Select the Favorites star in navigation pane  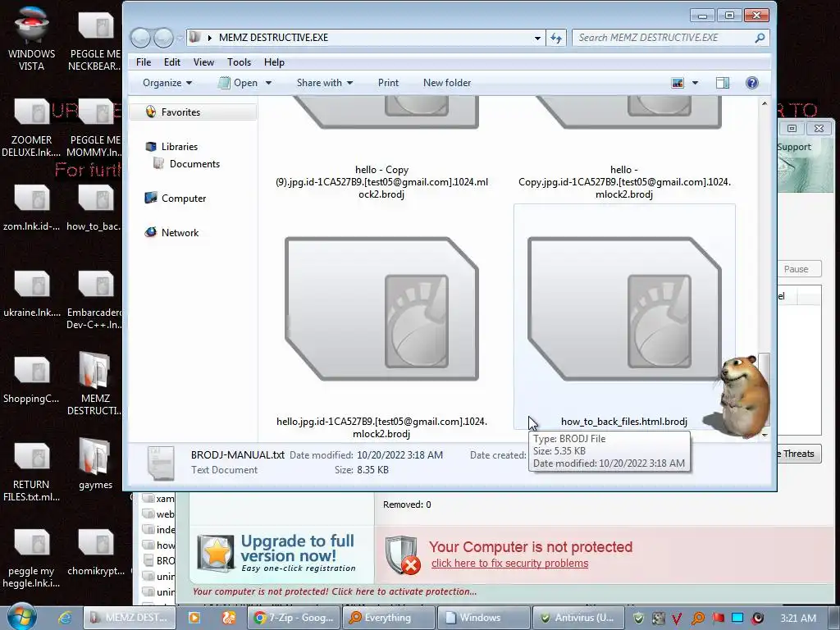point(151,112)
